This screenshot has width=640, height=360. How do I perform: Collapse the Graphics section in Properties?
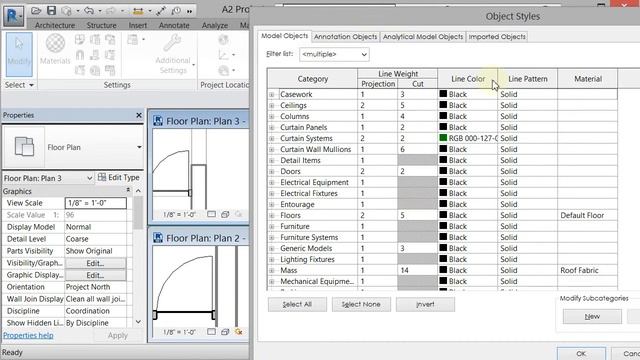[128, 191]
